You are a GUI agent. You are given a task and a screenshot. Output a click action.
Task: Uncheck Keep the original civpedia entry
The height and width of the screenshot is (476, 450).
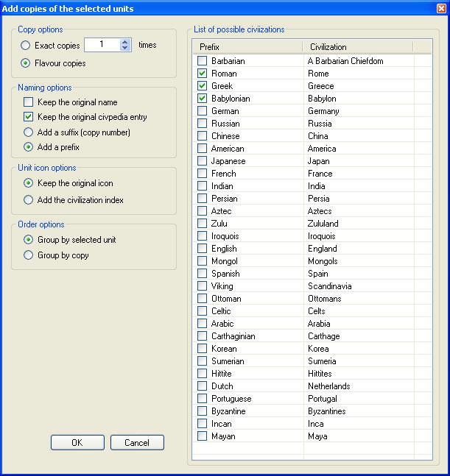pos(28,117)
